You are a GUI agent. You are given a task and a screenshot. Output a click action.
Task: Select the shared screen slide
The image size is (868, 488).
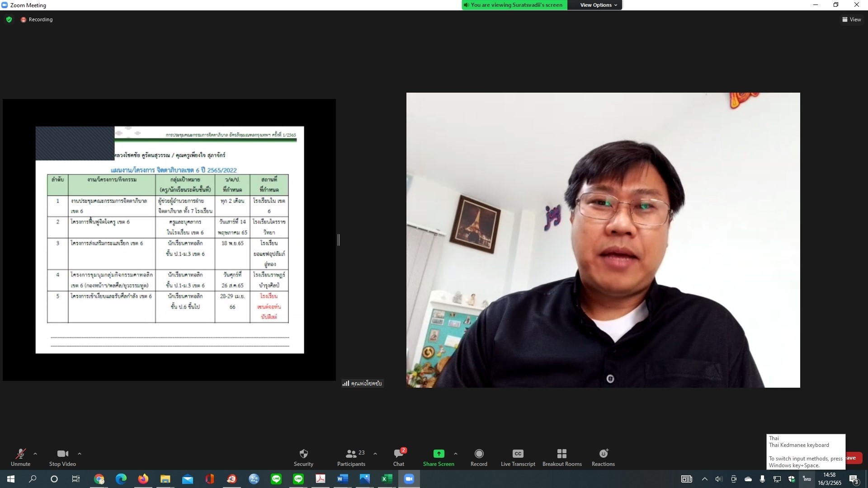pos(170,239)
